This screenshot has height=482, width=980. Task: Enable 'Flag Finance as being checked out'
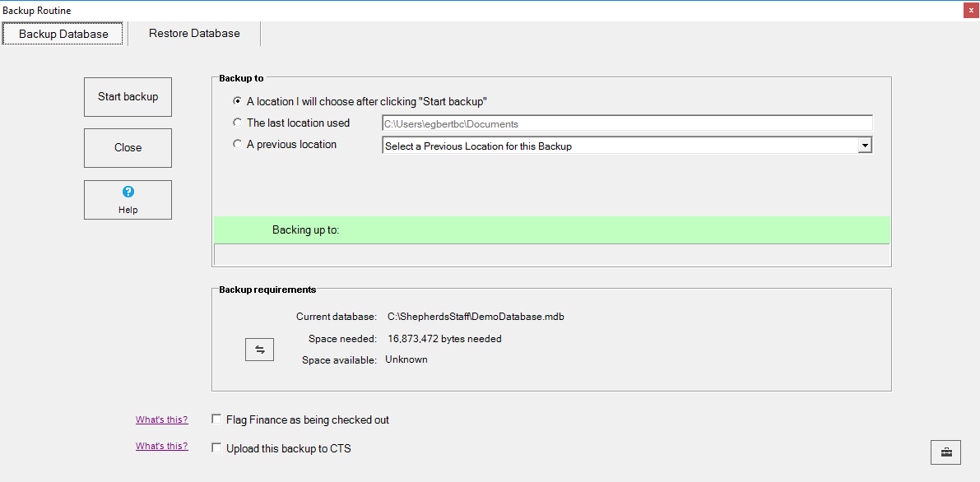pos(216,419)
